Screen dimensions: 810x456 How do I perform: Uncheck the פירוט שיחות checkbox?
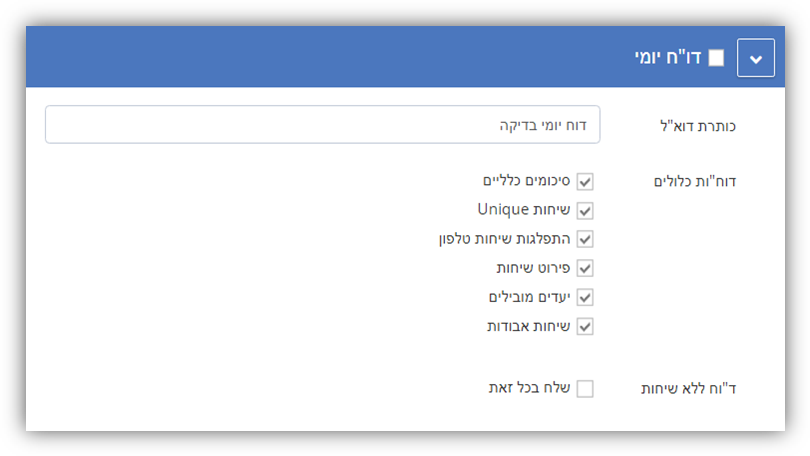[585, 269]
